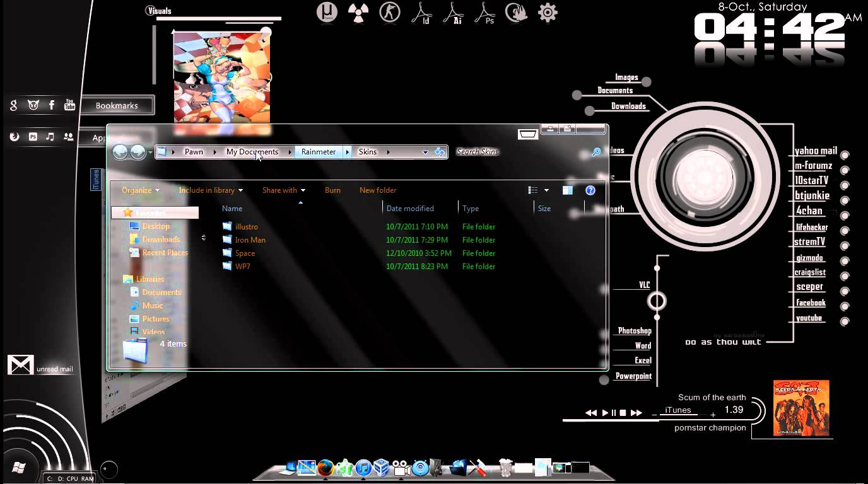Open iTunes from the bottom dock

tap(363, 468)
